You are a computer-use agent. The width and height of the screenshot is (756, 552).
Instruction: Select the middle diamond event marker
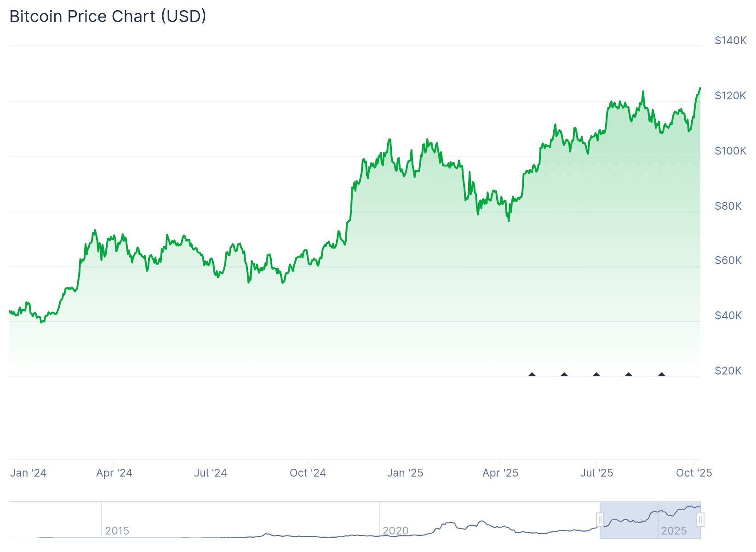(596, 375)
